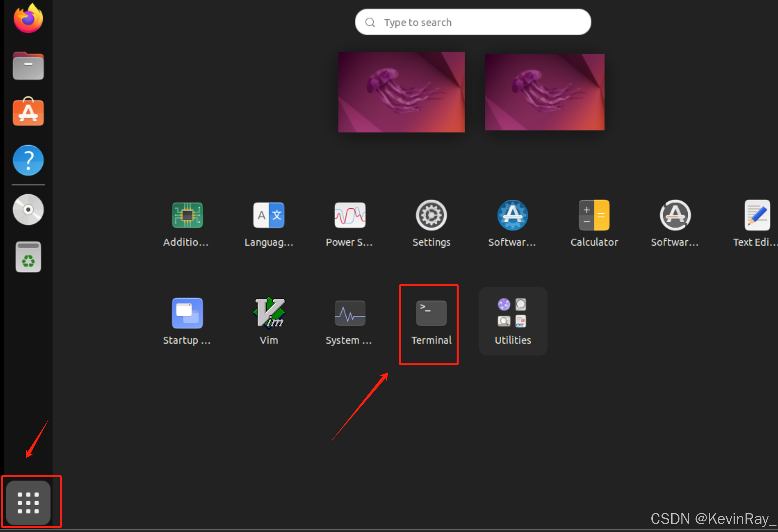
Task: Launch Ubuntu Software from the dock
Action: coord(28,111)
